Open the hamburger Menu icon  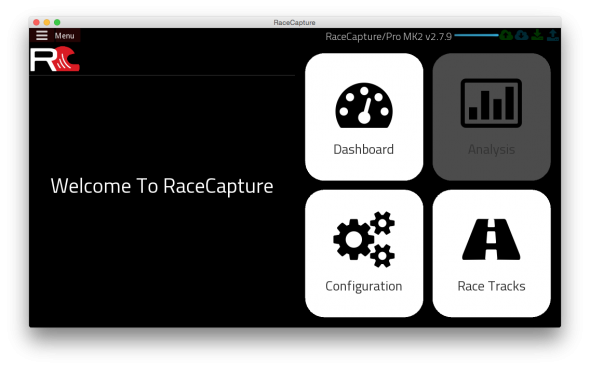[42, 35]
